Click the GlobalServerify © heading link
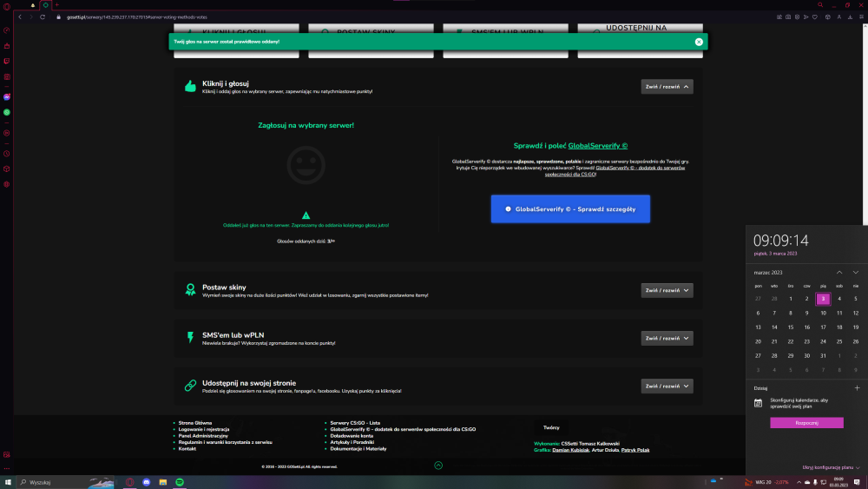The height and width of the screenshot is (489, 868). tap(598, 146)
